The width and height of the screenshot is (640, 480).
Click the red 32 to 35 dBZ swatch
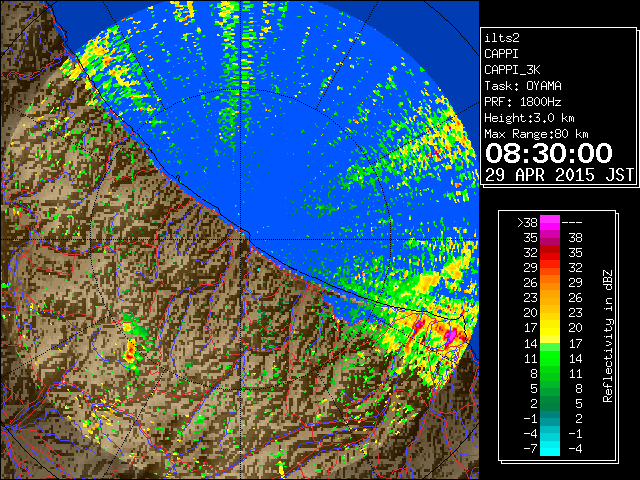click(550, 252)
